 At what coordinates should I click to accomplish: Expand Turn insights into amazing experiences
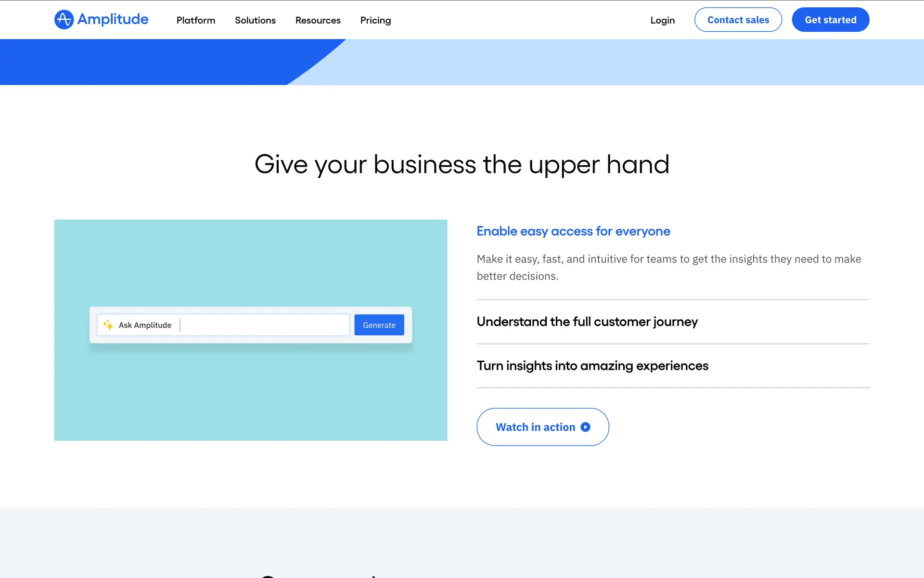592,366
